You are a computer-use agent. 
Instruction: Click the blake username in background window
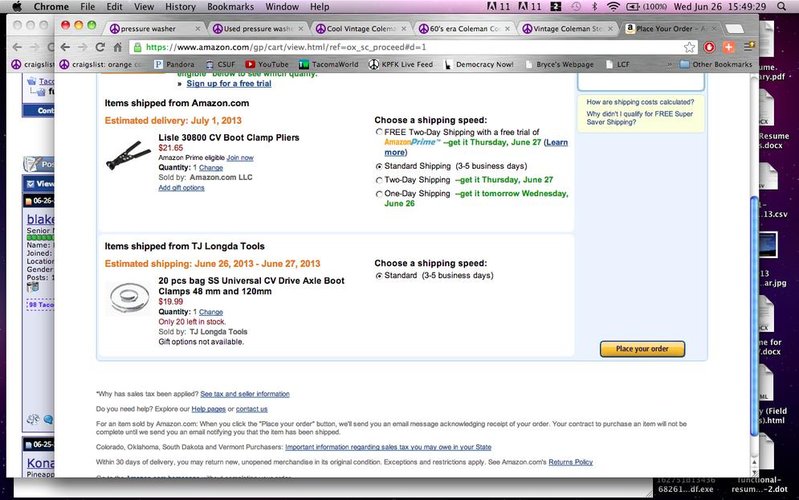click(x=40, y=219)
